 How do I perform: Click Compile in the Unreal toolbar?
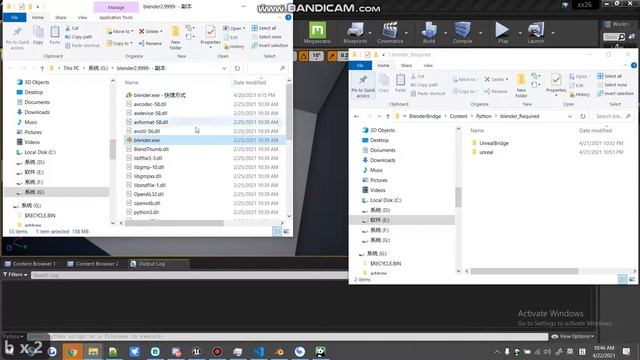click(462, 33)
